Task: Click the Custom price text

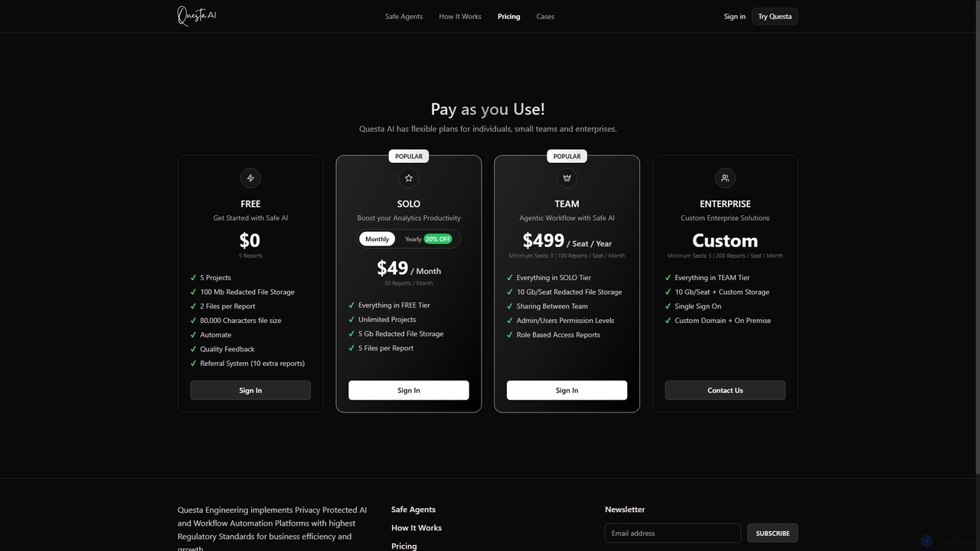Action: click(x=725, y=240)
